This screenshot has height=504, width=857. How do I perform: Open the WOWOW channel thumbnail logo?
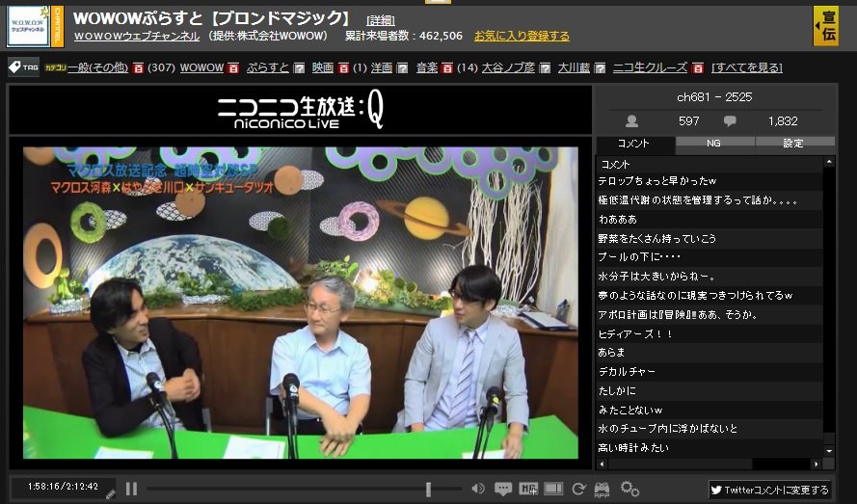coord(28,26)
